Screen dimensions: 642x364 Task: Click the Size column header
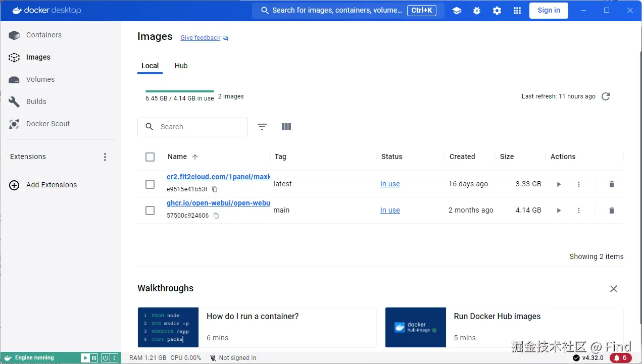(x=507, y=157)
